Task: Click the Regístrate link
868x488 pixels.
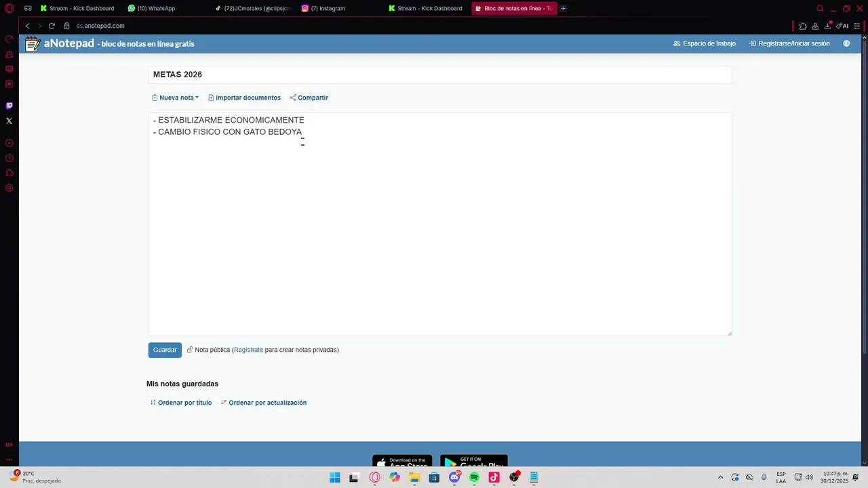Action: (x=248, y=350)
